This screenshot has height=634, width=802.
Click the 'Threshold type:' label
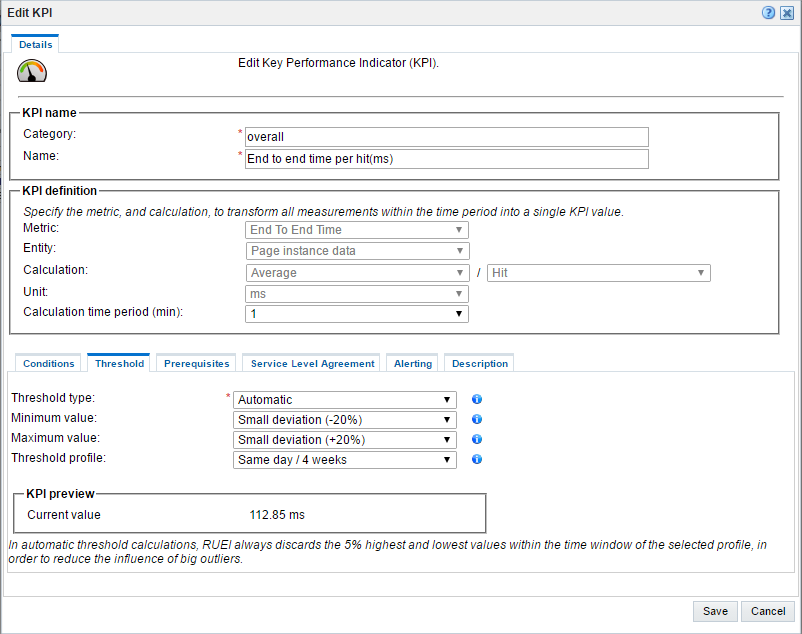[53, 398]
